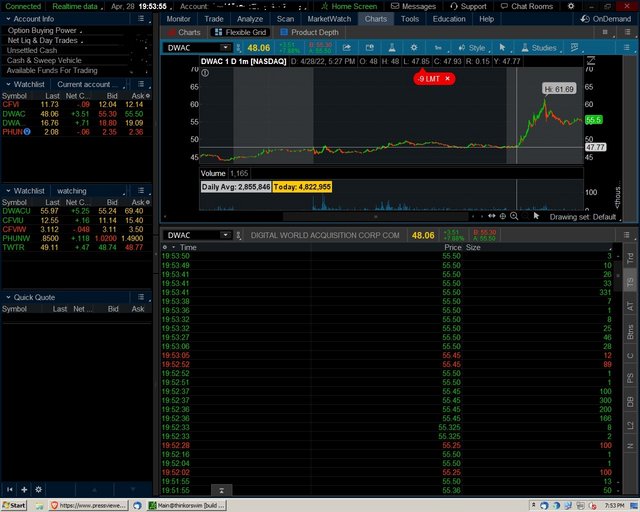Open Main@thinkorswim taskbar item
The height and width of the screenshot is (512, 640).
[x=187, y=505]
